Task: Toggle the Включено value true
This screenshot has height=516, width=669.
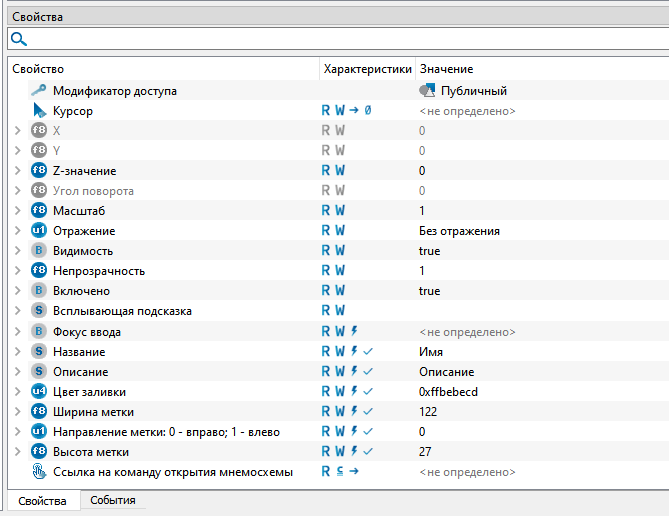Action: (429, 291)
